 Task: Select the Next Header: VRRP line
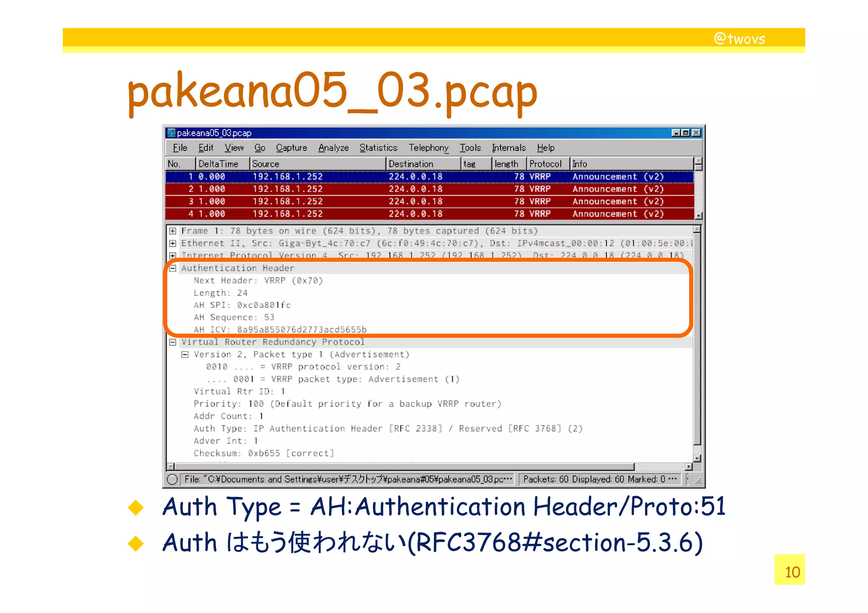coord(258,280)
